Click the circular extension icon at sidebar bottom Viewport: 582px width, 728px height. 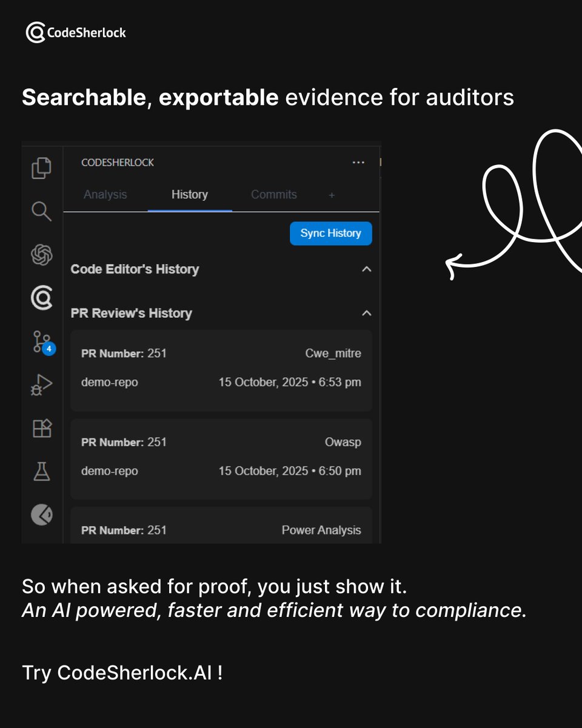coord(41,515)
